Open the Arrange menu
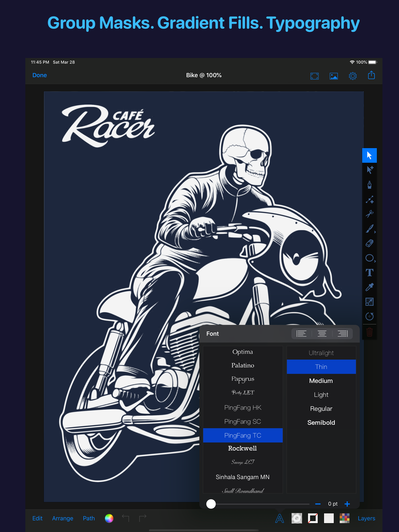 pyautogui.click(x=63, y=518)
